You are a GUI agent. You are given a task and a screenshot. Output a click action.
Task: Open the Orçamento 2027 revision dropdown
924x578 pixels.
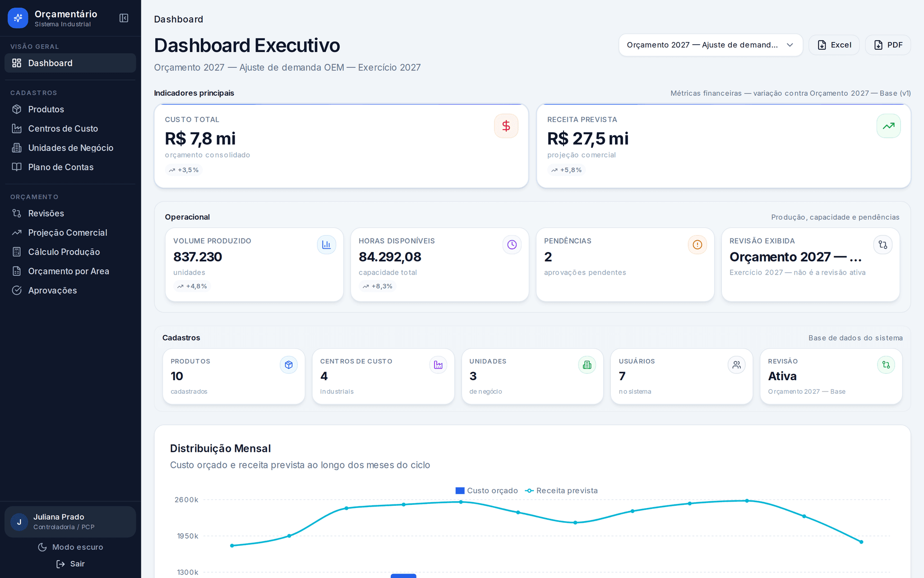click(x=711, y=45)
